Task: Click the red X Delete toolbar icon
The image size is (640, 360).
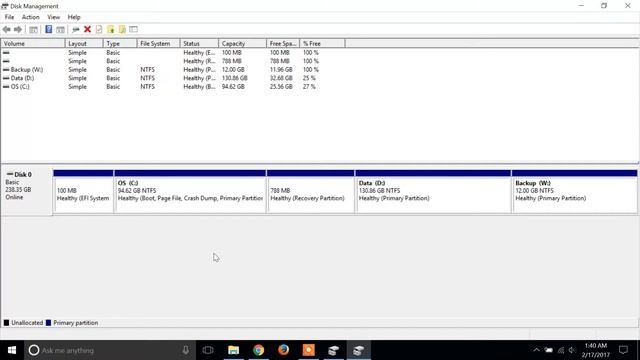Action: [87, 29]
